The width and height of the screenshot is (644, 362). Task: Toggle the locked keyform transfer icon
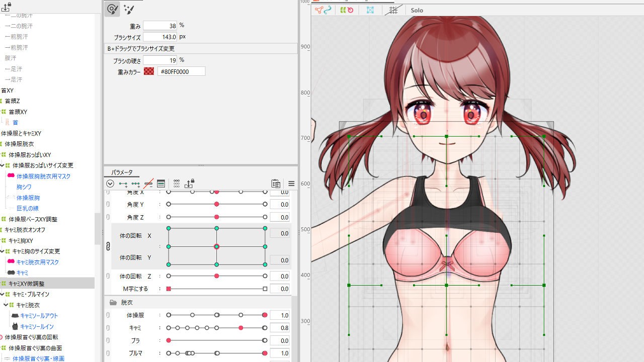(x=189, y=184)
